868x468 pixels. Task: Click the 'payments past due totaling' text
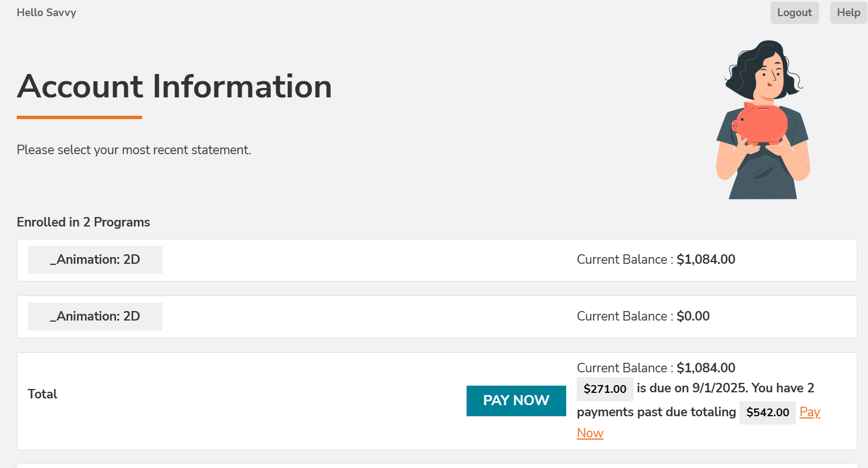coord(656,412)
